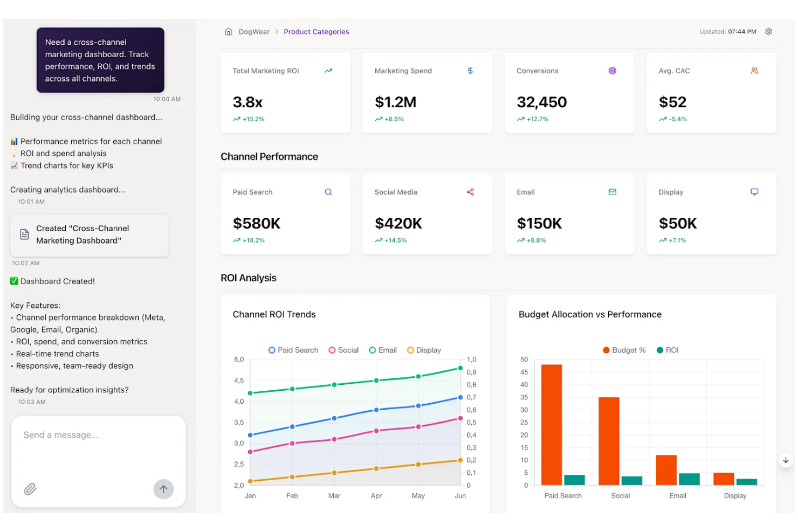The width and height of the screenshot is (798, 532).
Task: Select the Social Media value $420K
Action: coord(398,223)
